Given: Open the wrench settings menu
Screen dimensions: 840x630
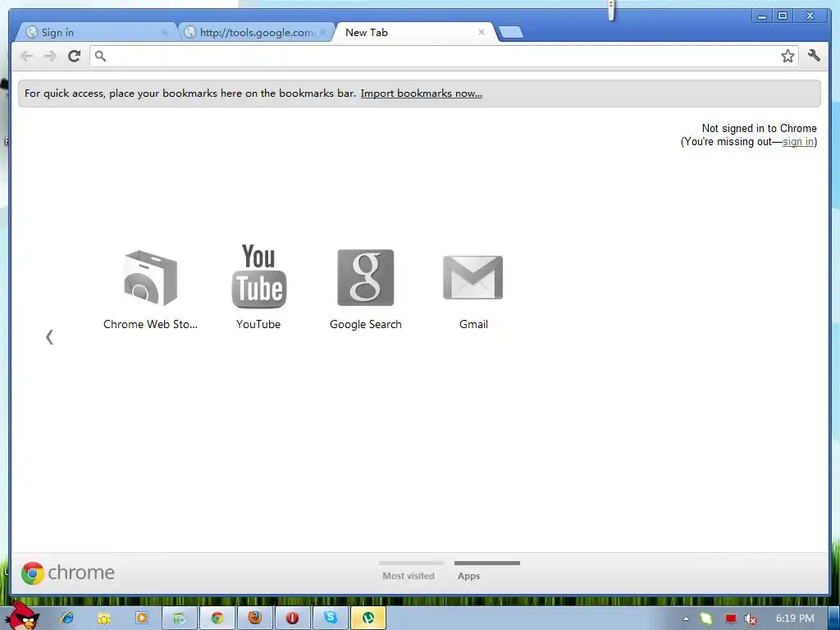Looking at the screenshot, I should pyautogui.click(x=815, y=55).
